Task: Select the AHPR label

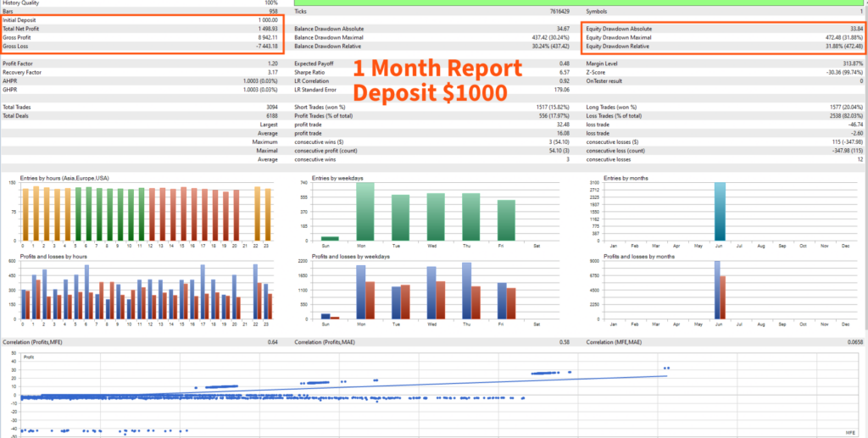Action: coord(9,80)
